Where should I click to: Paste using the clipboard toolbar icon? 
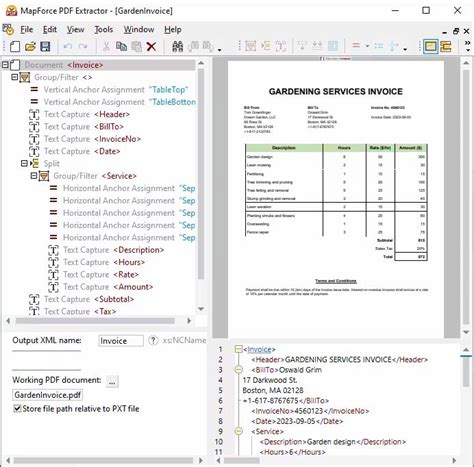click(x=137, y=46)
